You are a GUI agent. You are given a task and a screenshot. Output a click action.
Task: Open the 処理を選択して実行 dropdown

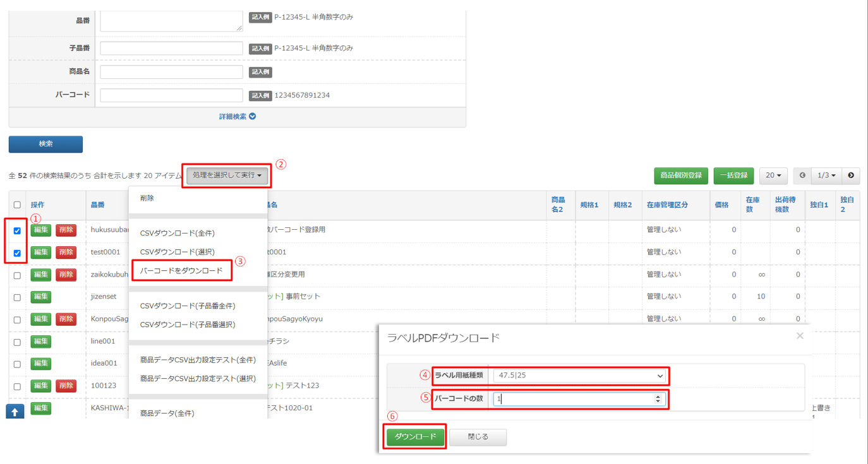tap(227, 175)
